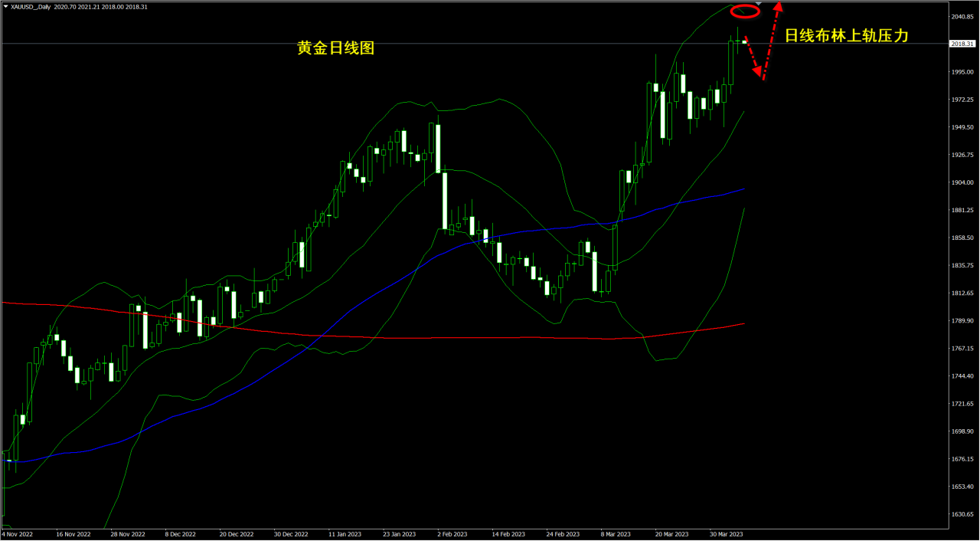Click the gray chart shift marker
This screenshot has width=980, height=541.
click(758, 5)
